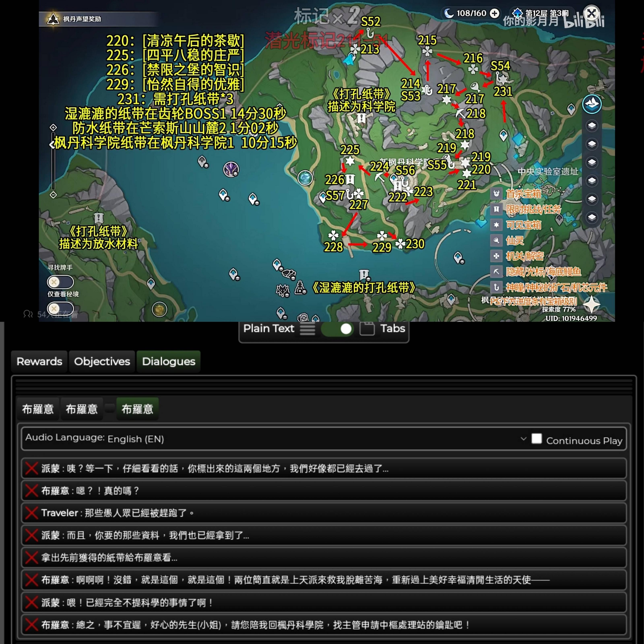This screenshot has width=644, height=644.
Task: Click red X on 布羅意：嗯？！真的嗎？ row
Action: (x=32, y=491)
